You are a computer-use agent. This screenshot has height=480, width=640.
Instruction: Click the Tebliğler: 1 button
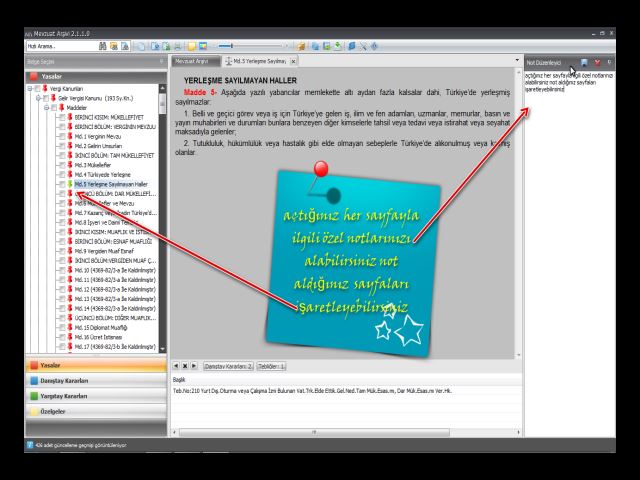click(271, 366)
